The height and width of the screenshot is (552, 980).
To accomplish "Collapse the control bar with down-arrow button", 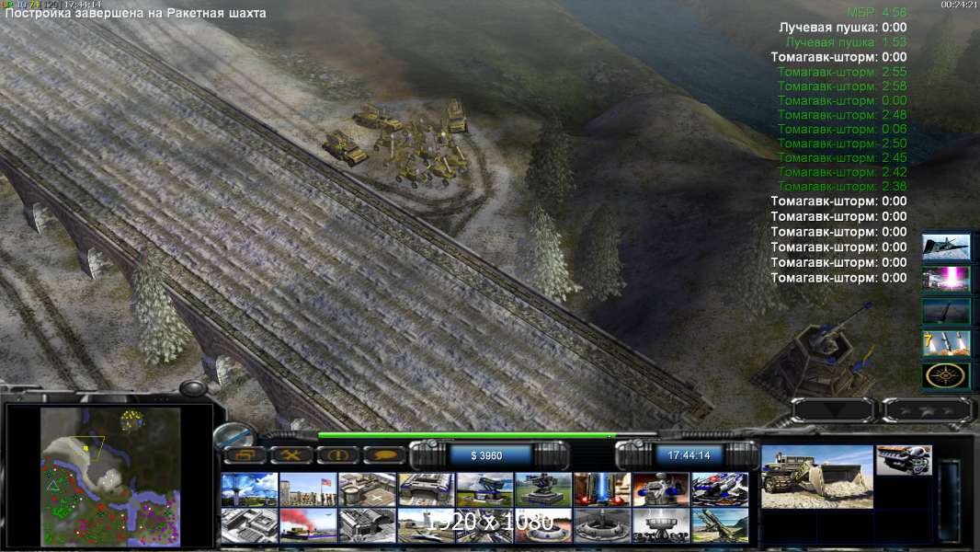I will coord(834,410).
